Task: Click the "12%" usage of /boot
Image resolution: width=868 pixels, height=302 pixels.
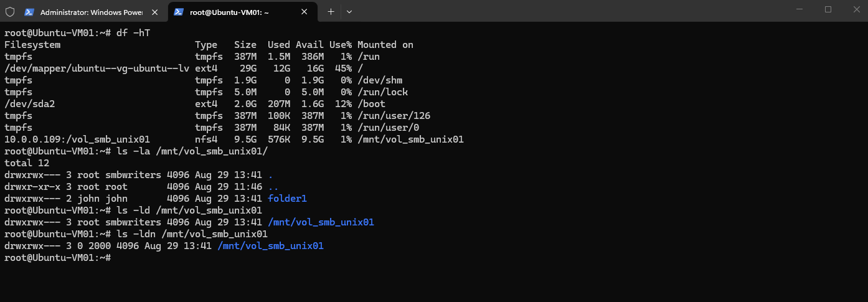Action: 344,104
